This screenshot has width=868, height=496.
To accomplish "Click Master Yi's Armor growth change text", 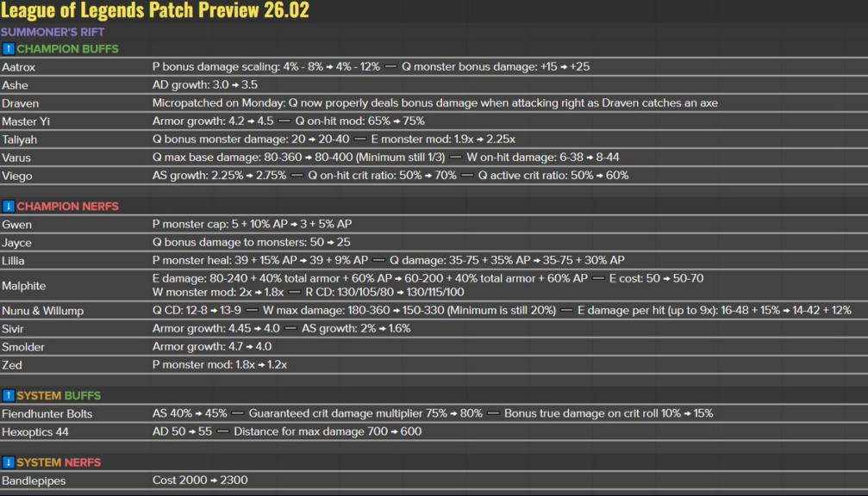I will (x=213, y=121).
